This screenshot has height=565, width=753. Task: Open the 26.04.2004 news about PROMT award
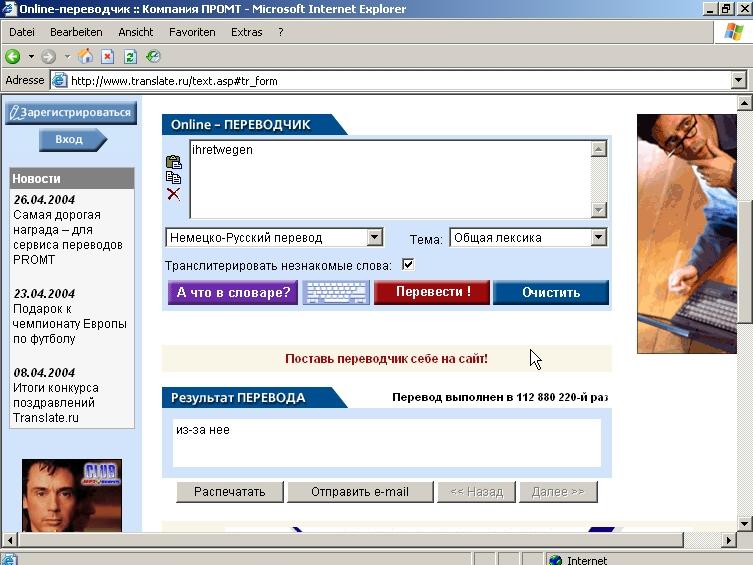(x=68, y=238)
